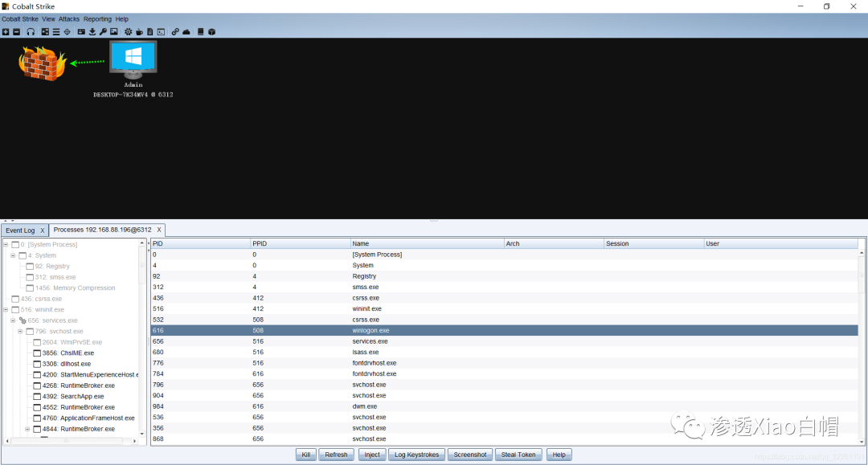Click the disconnect minus icon in toolbar
Image resolution: width=868 pixels, height=465 pixels.
pos(17,32)
